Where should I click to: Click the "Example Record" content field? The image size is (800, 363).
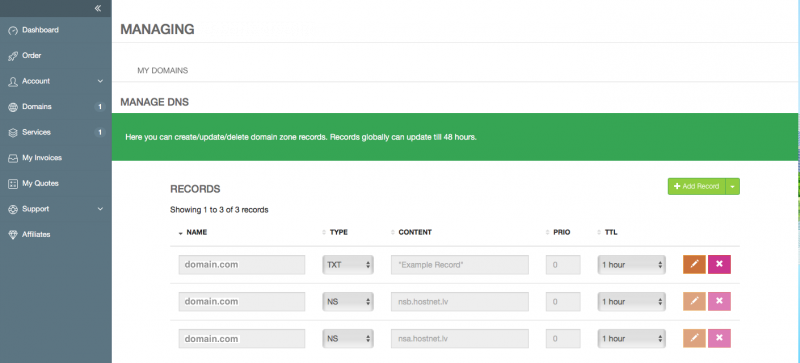click(x=460, y=265)
